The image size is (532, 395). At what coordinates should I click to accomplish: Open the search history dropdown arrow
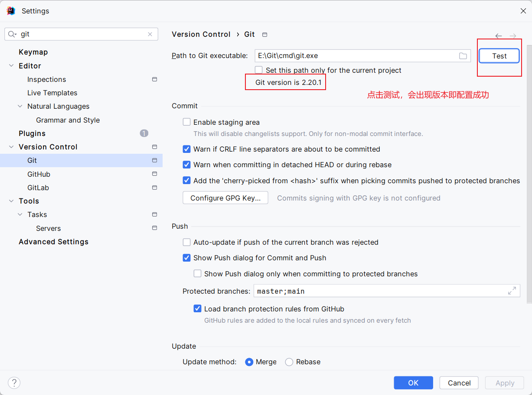[16, 35]
